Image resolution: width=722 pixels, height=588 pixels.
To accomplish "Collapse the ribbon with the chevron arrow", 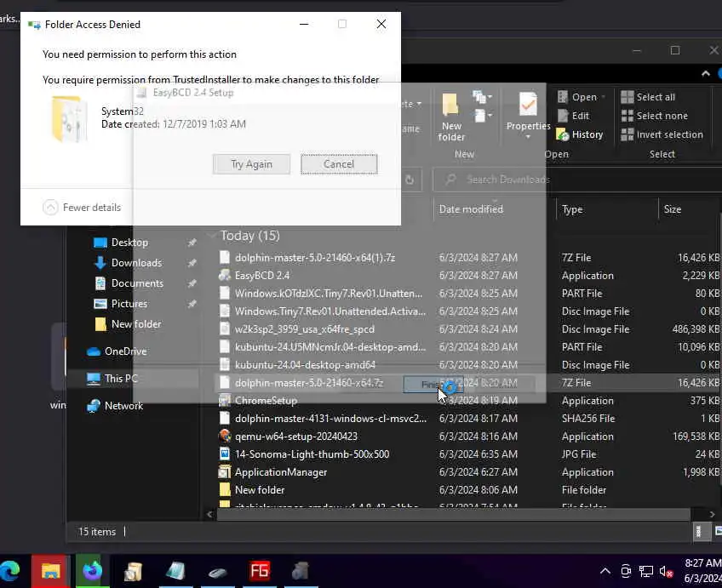I will [x=706, y=74].
